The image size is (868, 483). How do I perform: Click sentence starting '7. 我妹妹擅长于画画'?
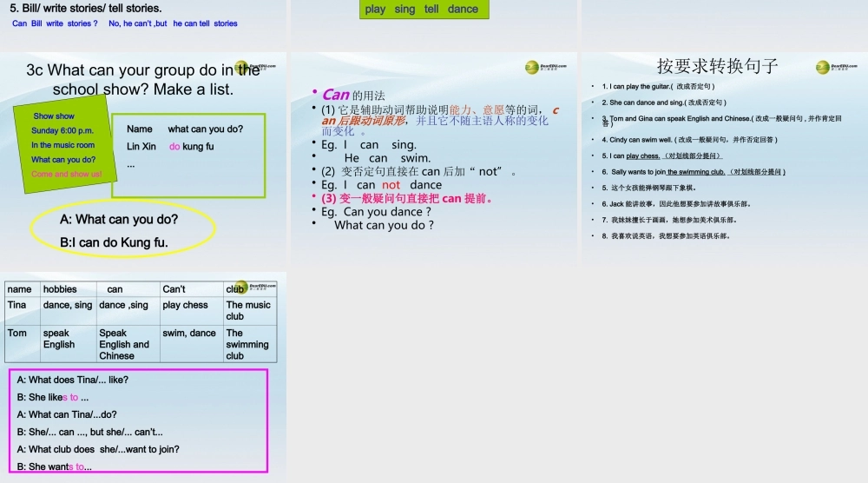[x=669, y=220]
